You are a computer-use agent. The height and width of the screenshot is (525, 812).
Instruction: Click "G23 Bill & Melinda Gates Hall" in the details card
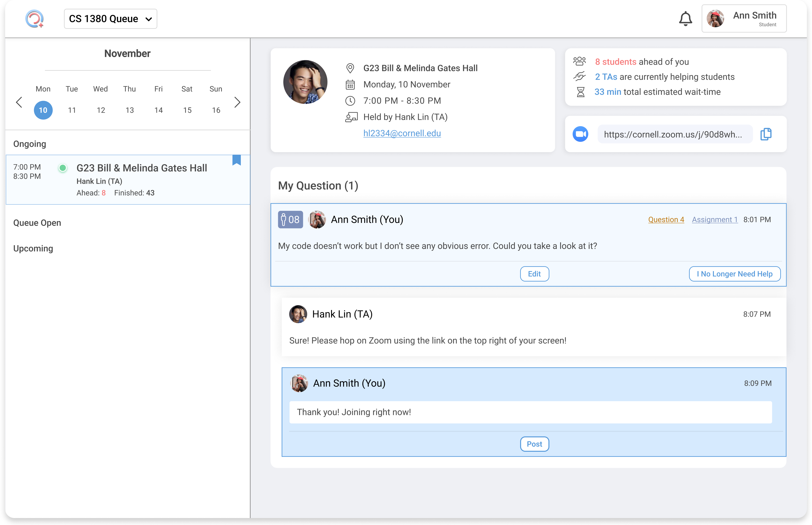click(420, 68)
